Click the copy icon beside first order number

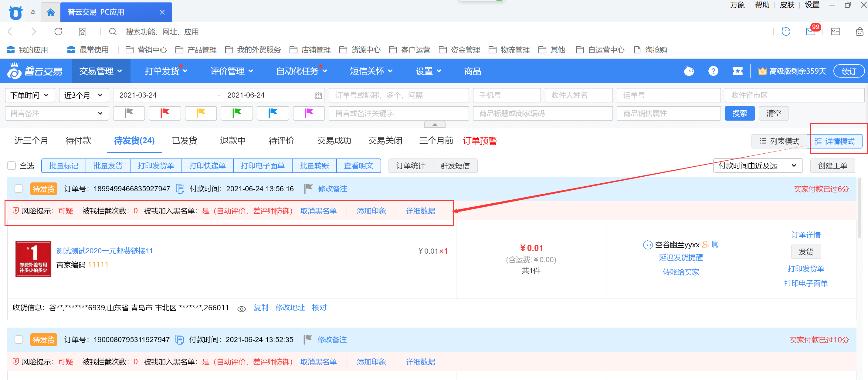click(x=180, y=189)
